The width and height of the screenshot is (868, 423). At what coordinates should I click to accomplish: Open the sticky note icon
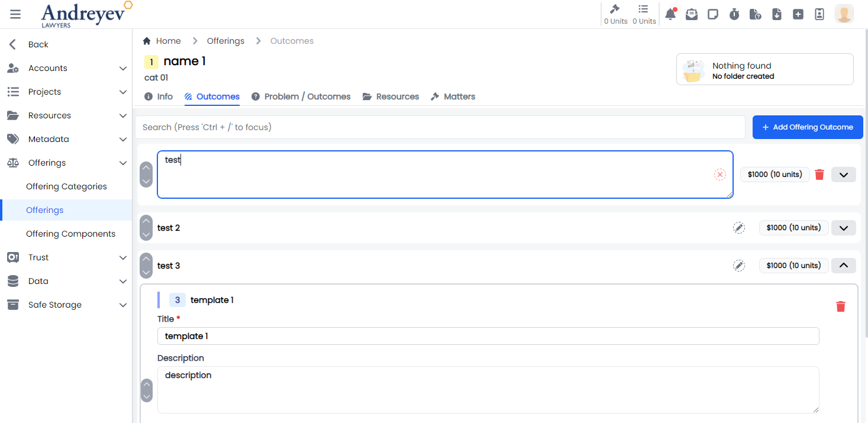pos(713,14)
